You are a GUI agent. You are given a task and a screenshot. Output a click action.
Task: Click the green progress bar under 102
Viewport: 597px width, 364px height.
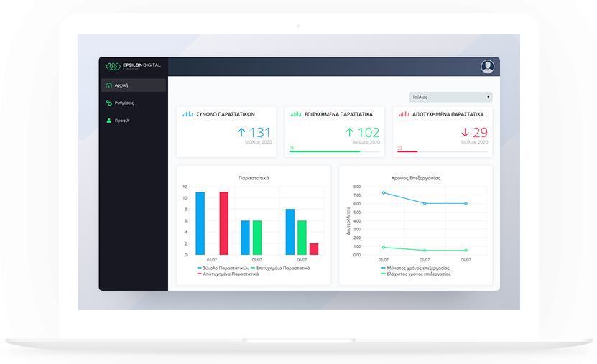point(323,151)
